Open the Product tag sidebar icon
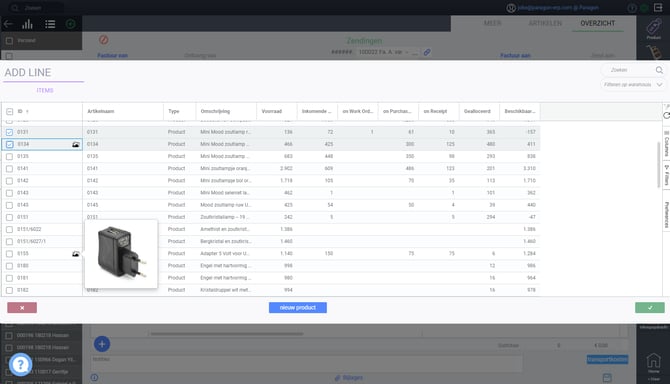Image resolution: width=670 pixels, height=384 pixels. (653, 29)
